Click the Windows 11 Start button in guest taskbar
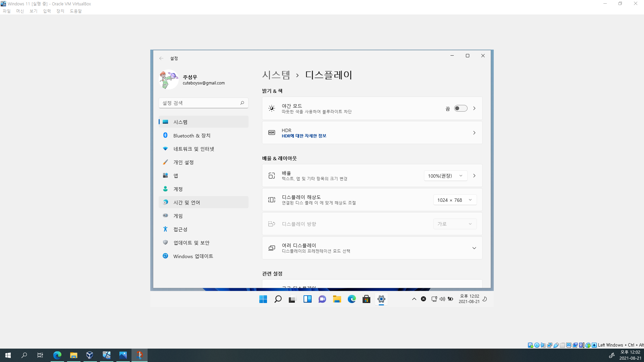 263,299
